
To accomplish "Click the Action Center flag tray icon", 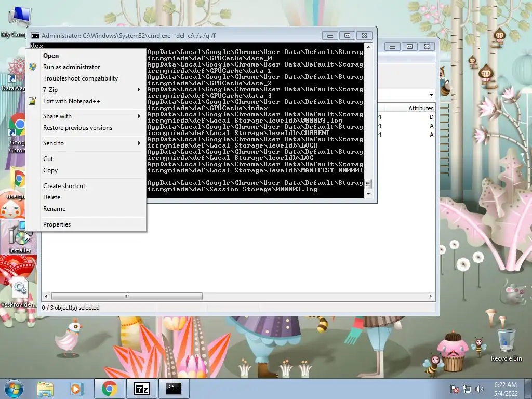I will tap(454, 389).
